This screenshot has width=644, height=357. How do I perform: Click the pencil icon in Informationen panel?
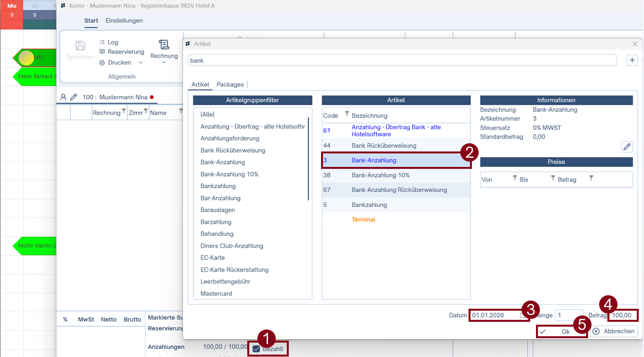(627, 147)
